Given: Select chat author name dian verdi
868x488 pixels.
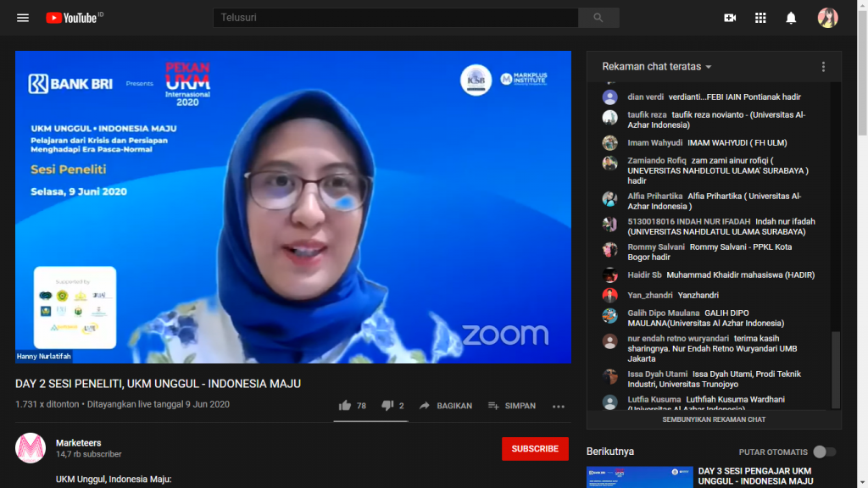Looking at the screenshot, I should (645, 97).
